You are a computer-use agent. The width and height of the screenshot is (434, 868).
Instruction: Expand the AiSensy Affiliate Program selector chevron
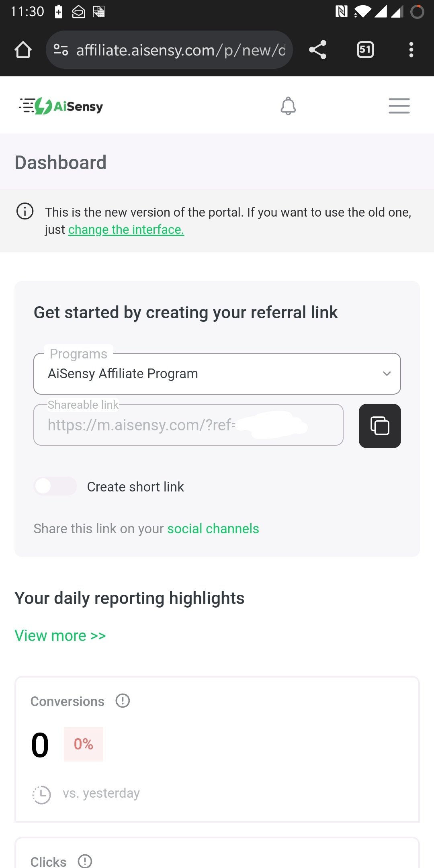click(387, 373)
